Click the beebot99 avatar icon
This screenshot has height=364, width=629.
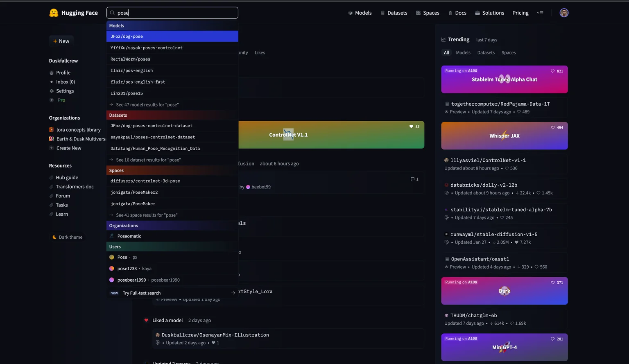click(248, 187)
